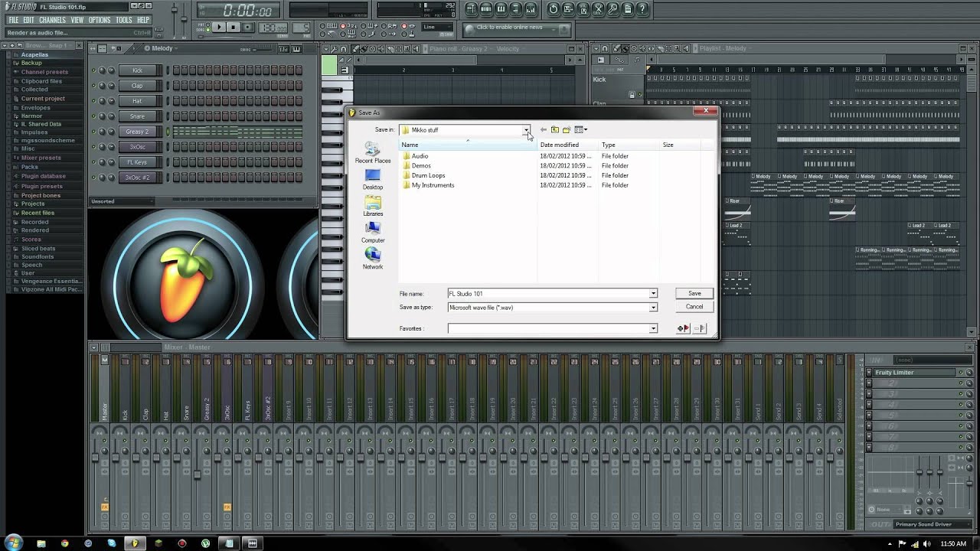The height and width of the screenshot is (551, 980).
Task: Open Network in Save As sidebar
Action: pyautogui.click(x=373, y=259)
